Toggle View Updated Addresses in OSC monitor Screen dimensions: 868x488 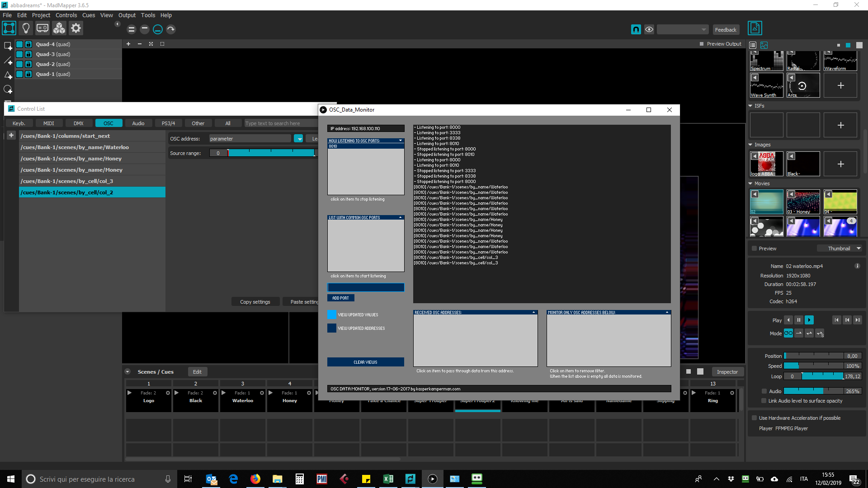(332, 328)
